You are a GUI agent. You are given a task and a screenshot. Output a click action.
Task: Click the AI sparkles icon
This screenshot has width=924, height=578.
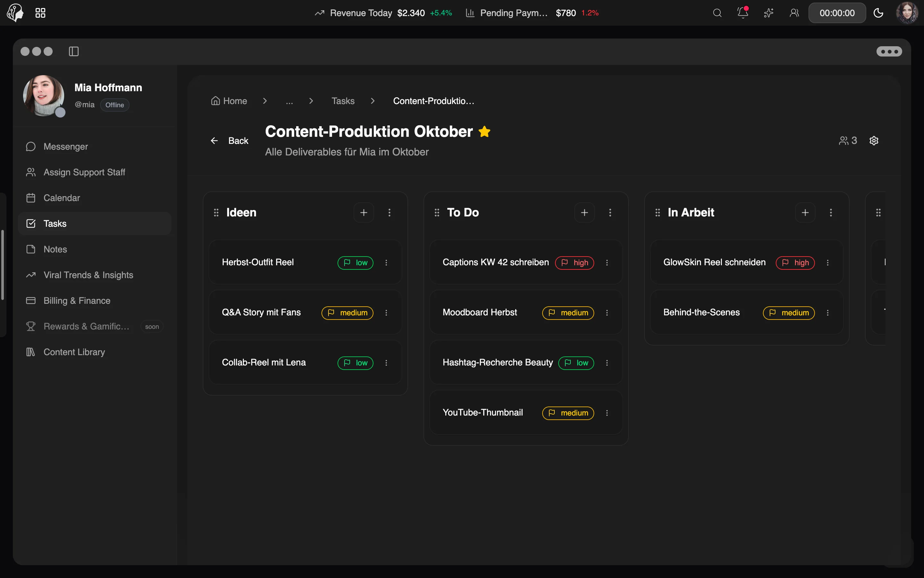768,13
